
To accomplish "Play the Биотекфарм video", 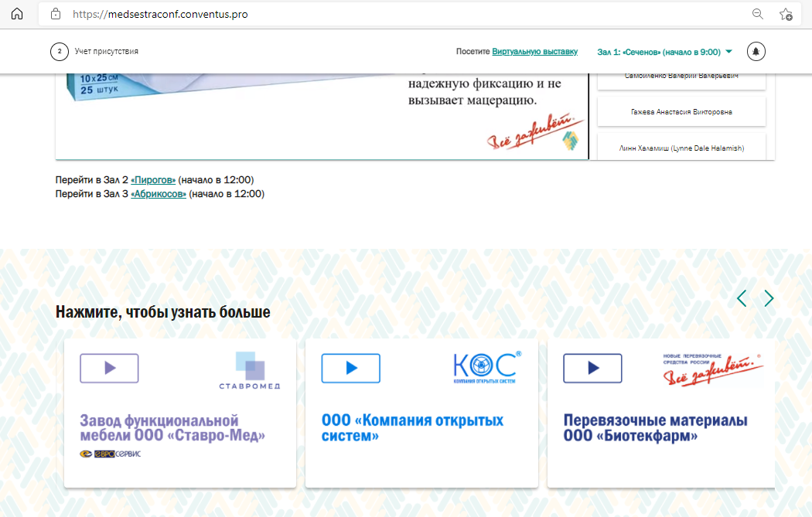I will click(x=592, y=368).
